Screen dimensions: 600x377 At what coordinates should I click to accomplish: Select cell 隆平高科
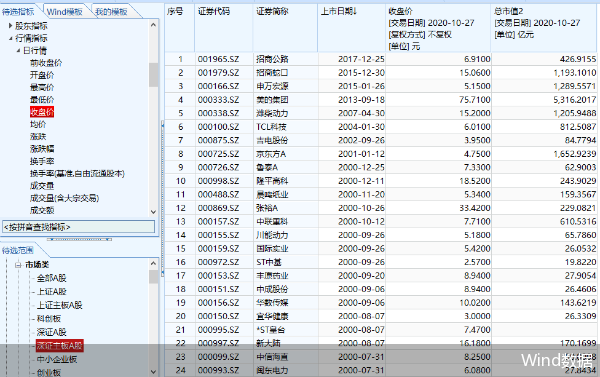pos(285,181)
